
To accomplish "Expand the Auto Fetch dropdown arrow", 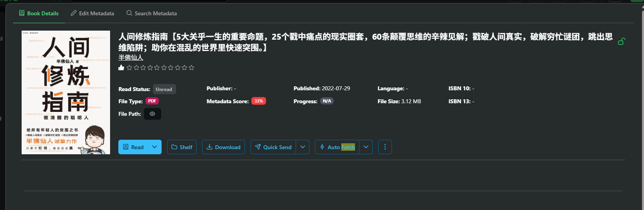I will pos(366,147).
